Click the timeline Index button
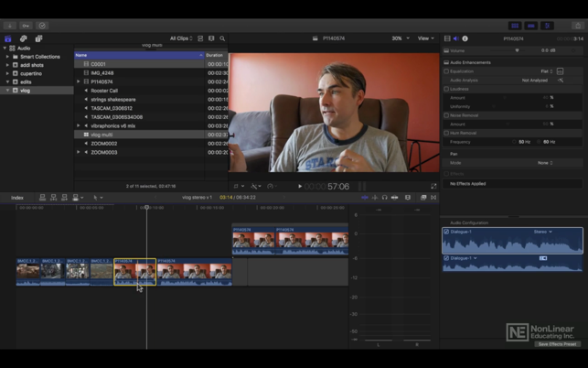Screen dimensions: 588x368 [17, 197]
